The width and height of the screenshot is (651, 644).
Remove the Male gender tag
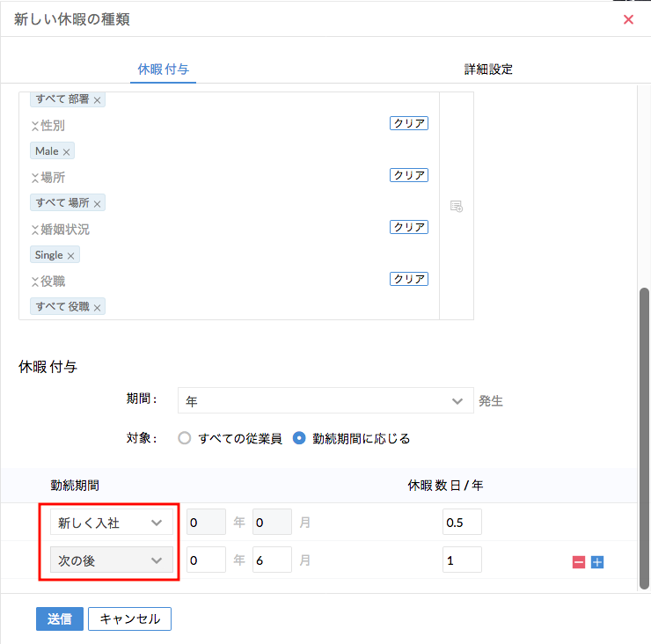coord(66,152)
